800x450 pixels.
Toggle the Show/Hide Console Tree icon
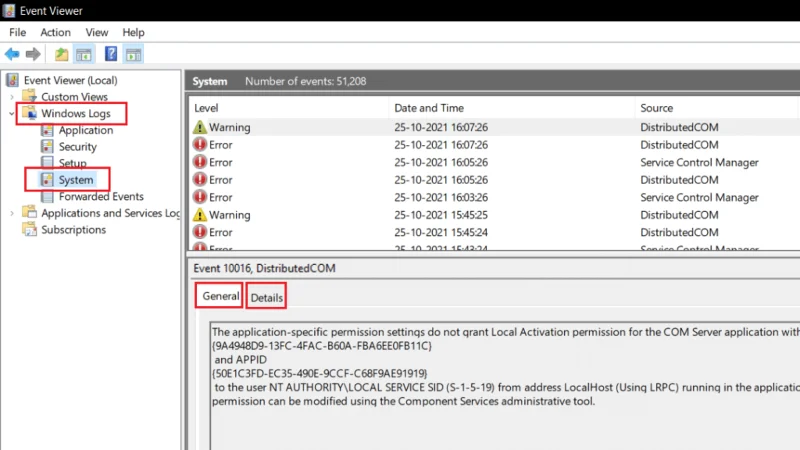tap(84, 54)
